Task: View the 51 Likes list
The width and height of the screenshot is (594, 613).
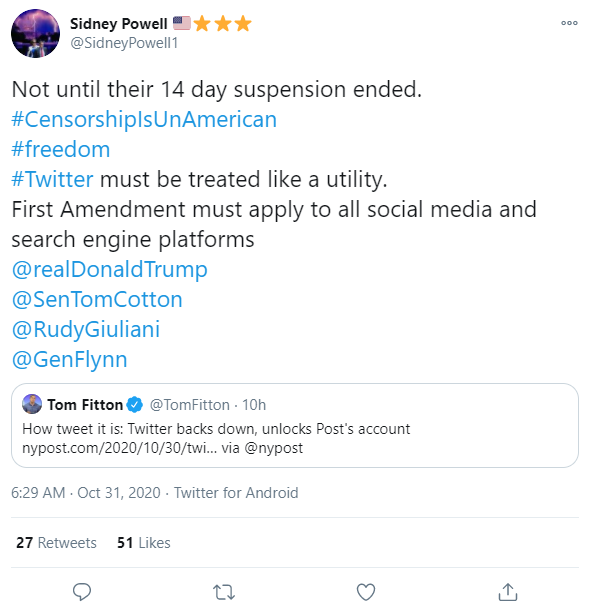Action: pyautogui.click(x=144, y=543)
